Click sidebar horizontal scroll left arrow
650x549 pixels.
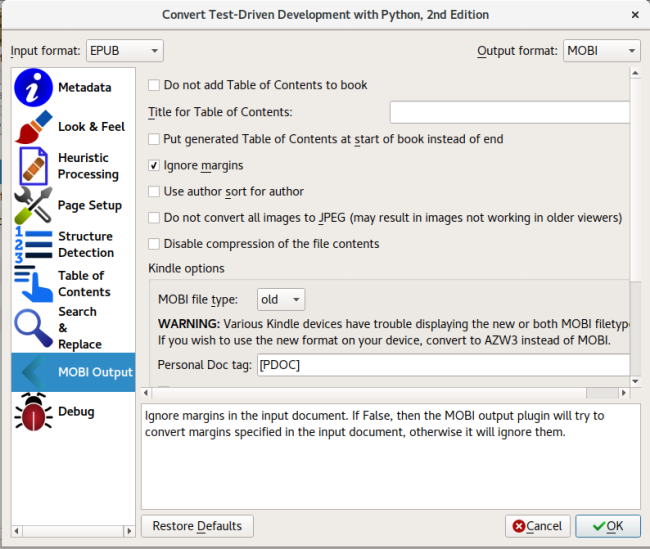[x=17, y=531]
